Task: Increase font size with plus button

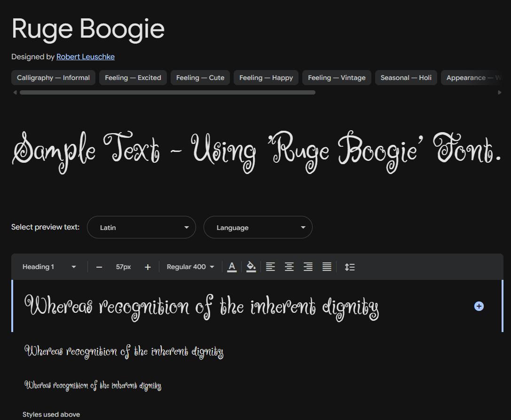Action: click(148, 267)
